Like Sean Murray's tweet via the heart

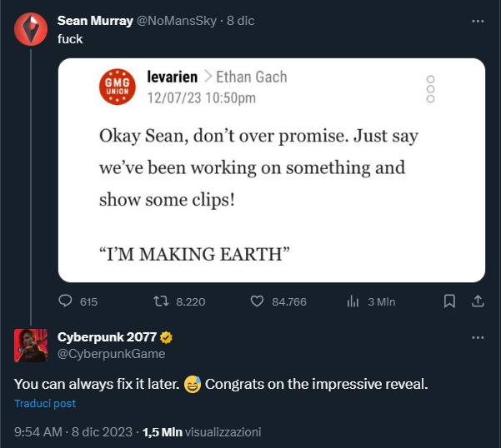coord(258,301)
